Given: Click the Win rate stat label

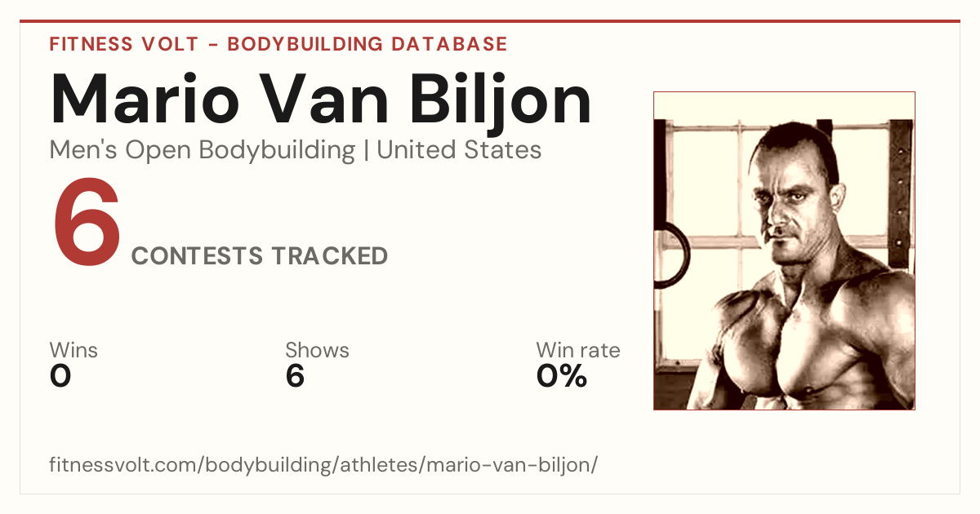Looking at the screenshot, I should coord(577,350).
